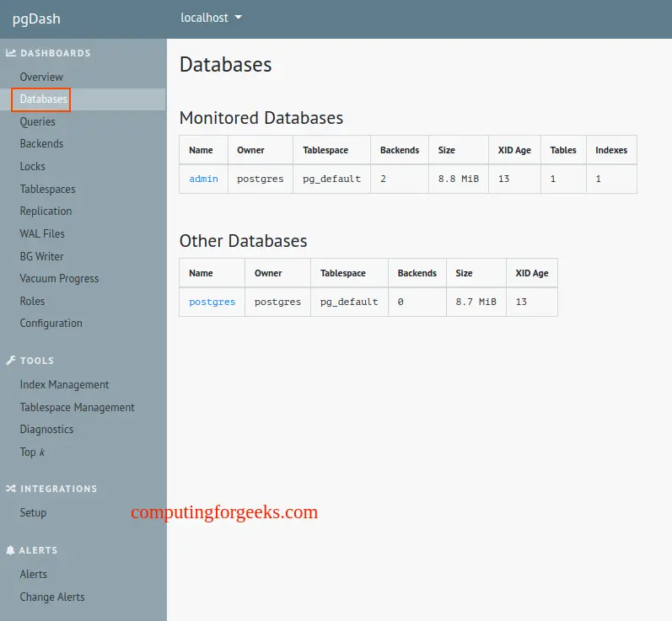The image size is (672, 621).
Task: Click the Dashboards chart icon
Action: click(11, 53)
